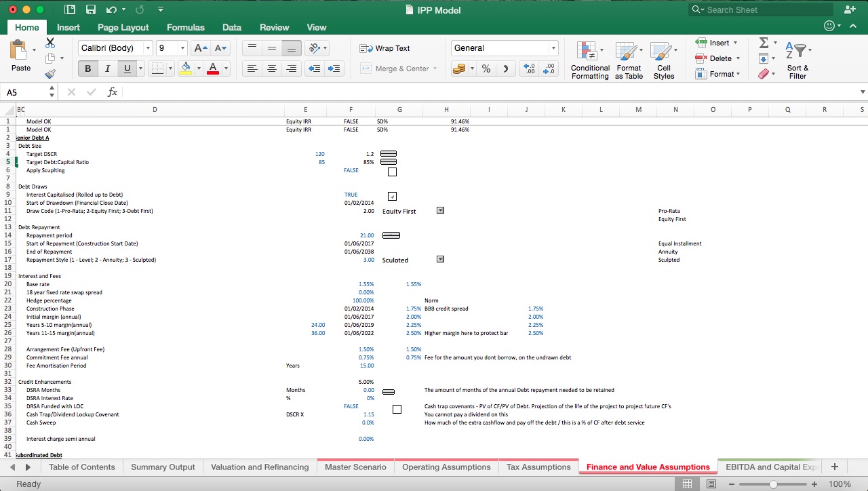Open the General number format dropdown
This screenshot has height=491, width=868.
point(553,47)
